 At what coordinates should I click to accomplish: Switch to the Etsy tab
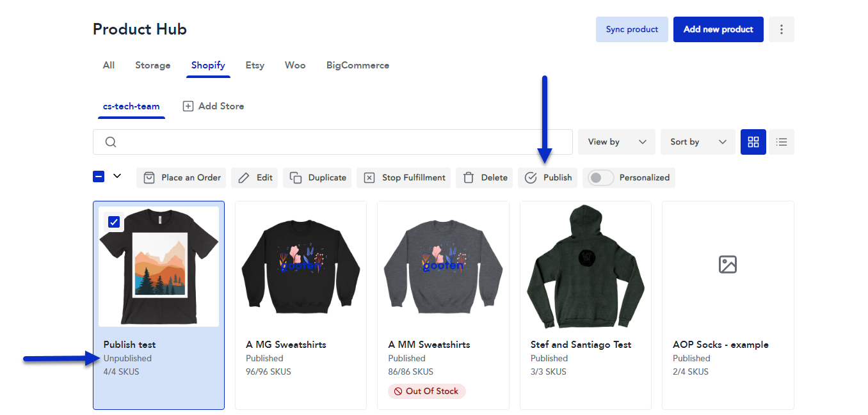[255, 65]
